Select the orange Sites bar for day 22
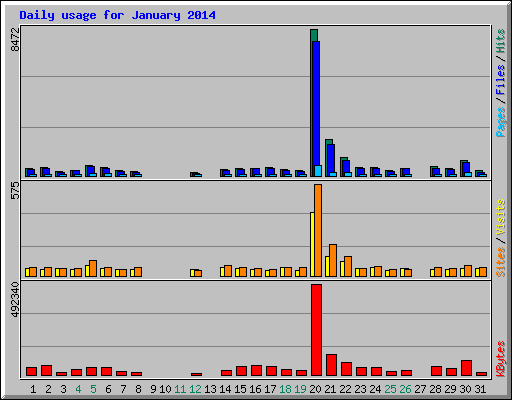 click(x=348, y=266)
